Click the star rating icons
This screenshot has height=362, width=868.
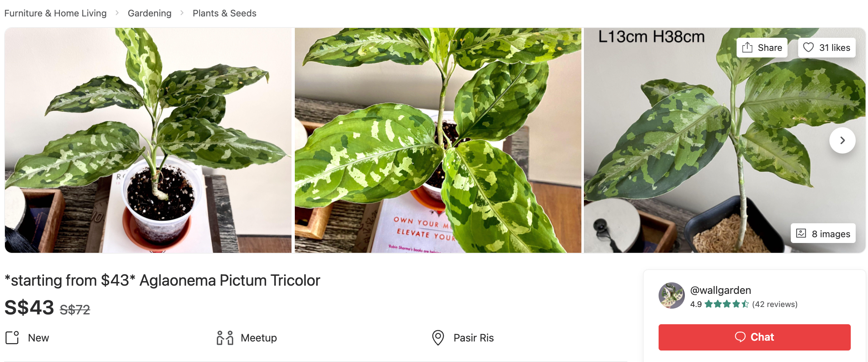pyautogui.click(x=727, y=304)
